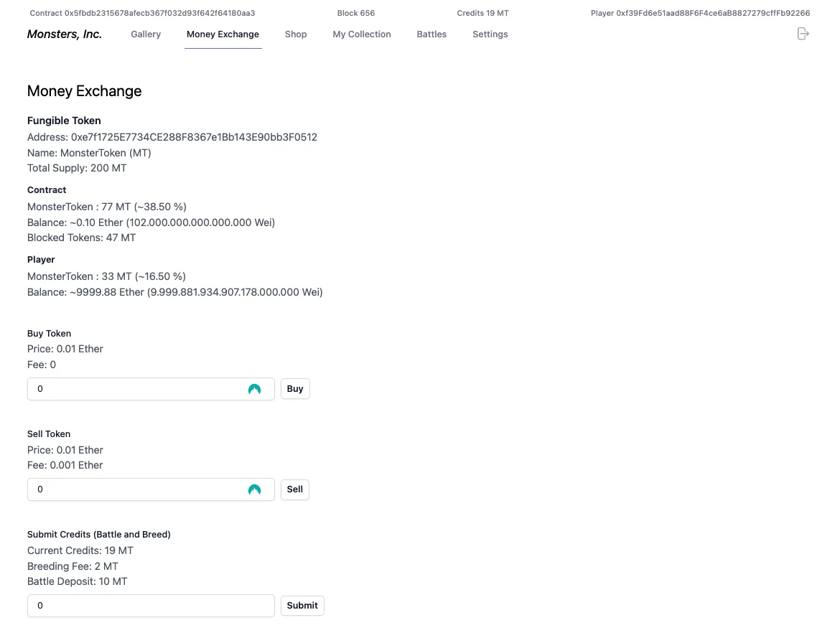
Task: Select the Money Exchange tab
Action: pyautogui.click(x=223, y=34)
